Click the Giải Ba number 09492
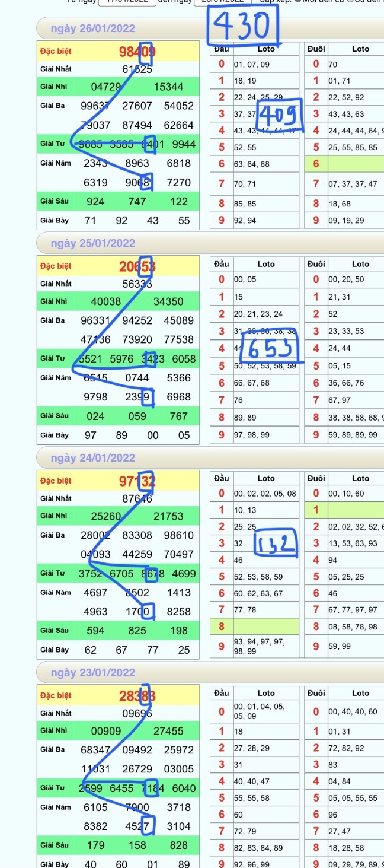 (x=137, y=750)
